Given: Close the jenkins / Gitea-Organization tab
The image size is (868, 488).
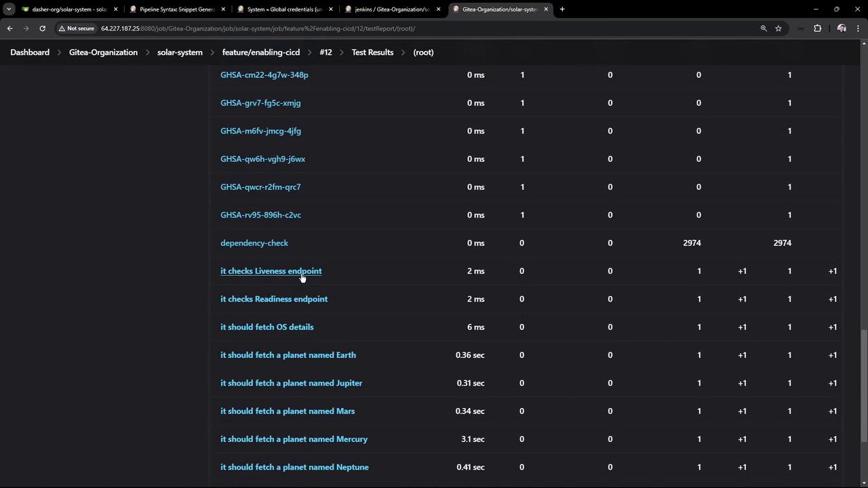Looking at the screenshot, I should [x=439, y=9].
